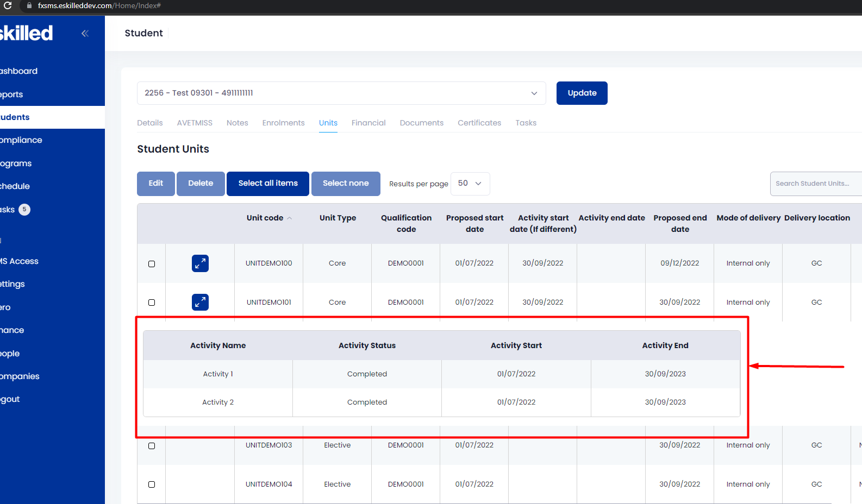The image size is (862, 504).
Task: Expand UNITDEMO100 row activities icon
Action: 200,263
